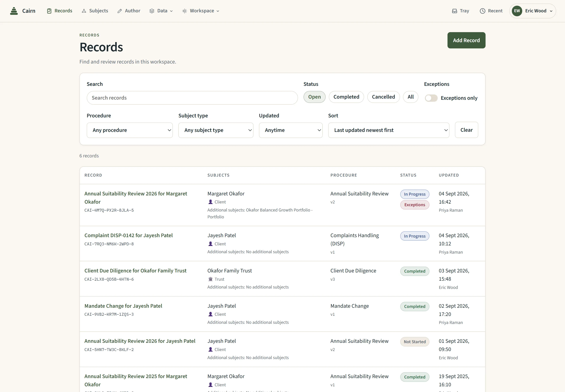Viewport: 565px width, 392px height.
Task: Click the Trust building icon for Okafor Family Trust
Action: click(210, 279)
